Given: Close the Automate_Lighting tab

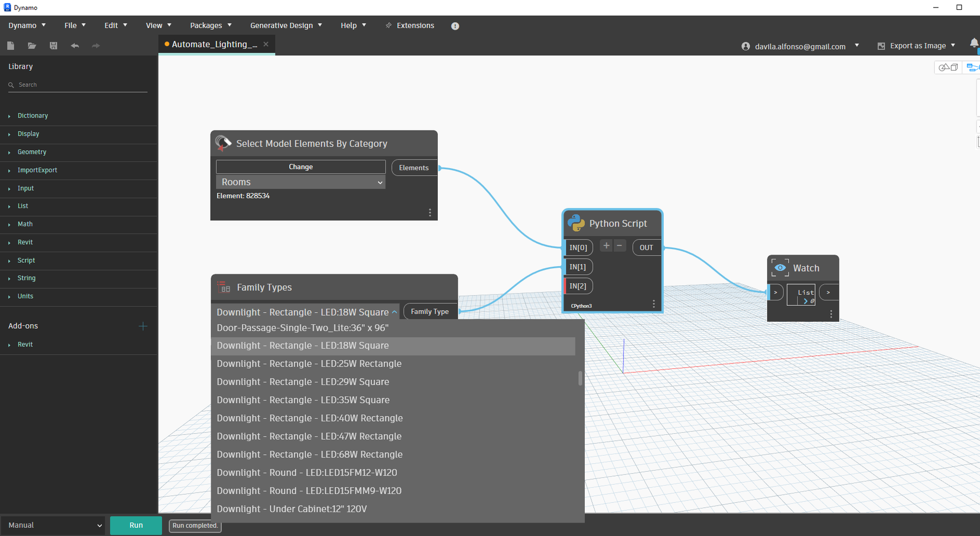Looking at the screenshot, I should [x=266, y=44].
